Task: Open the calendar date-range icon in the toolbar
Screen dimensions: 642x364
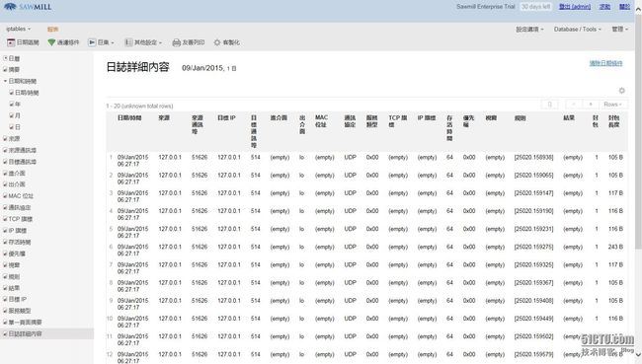Action: click(11, 42)
